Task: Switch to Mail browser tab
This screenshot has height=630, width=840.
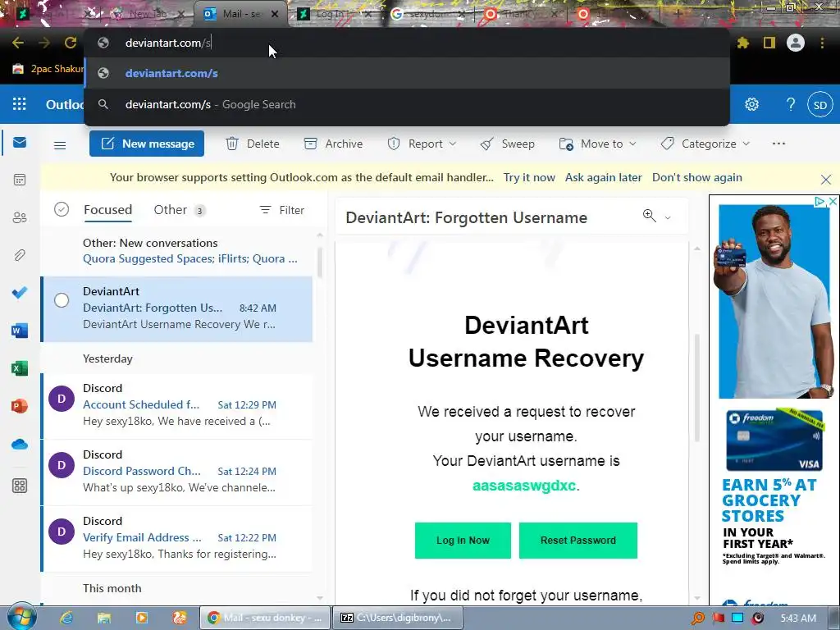Action: [x=241, y=14]
